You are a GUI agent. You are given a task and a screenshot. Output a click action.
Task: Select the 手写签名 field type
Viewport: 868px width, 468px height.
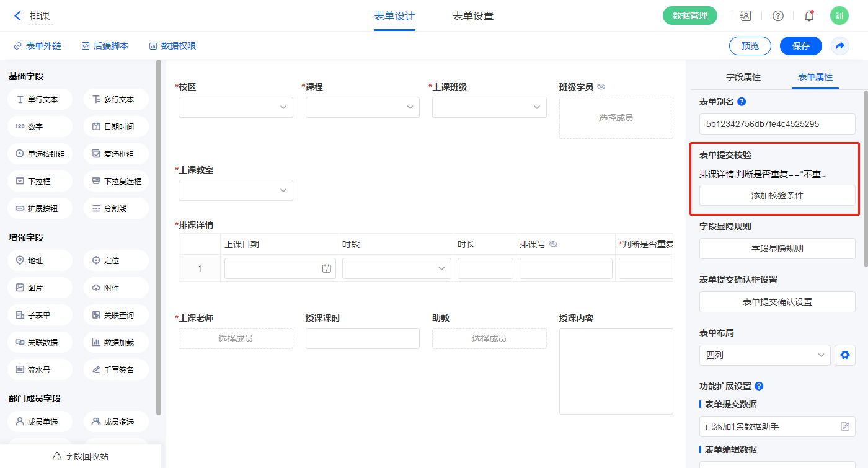116,370
